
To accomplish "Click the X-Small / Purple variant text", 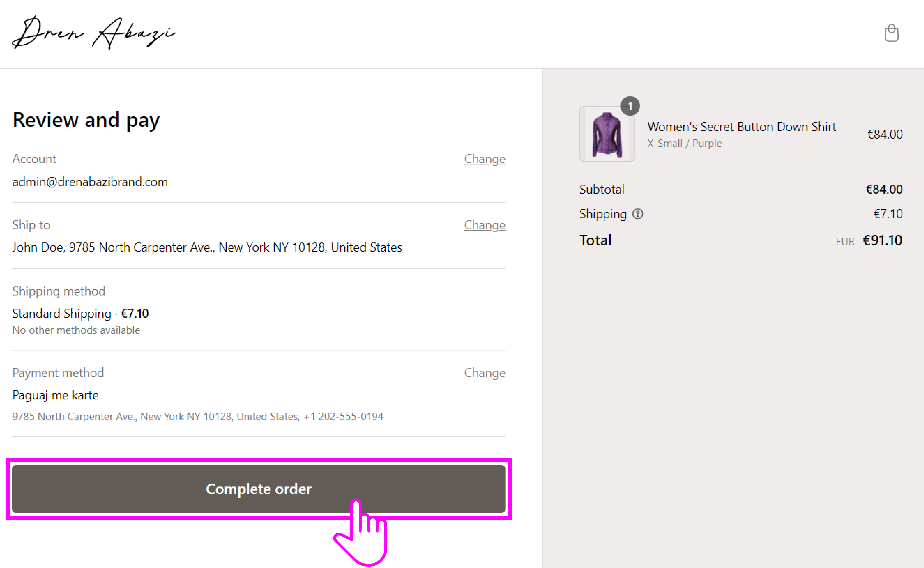I will coord(684,143).
